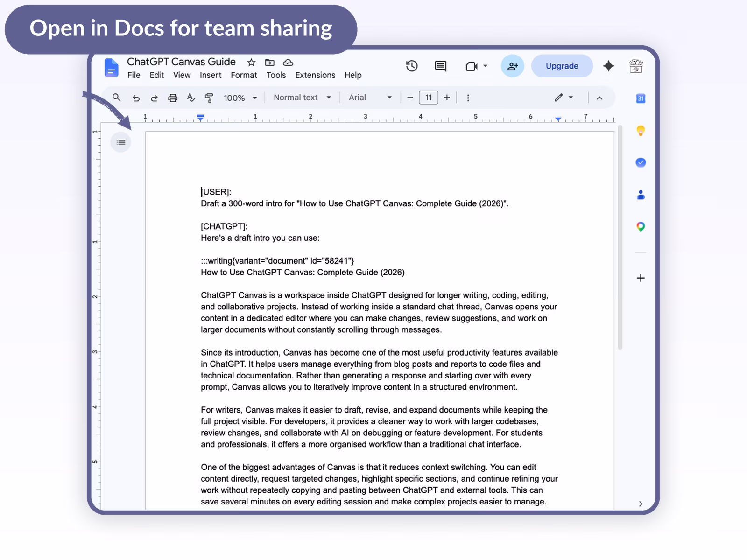
Task: Click the "Here's a draft intro you can use:" line
Action: 260,238
